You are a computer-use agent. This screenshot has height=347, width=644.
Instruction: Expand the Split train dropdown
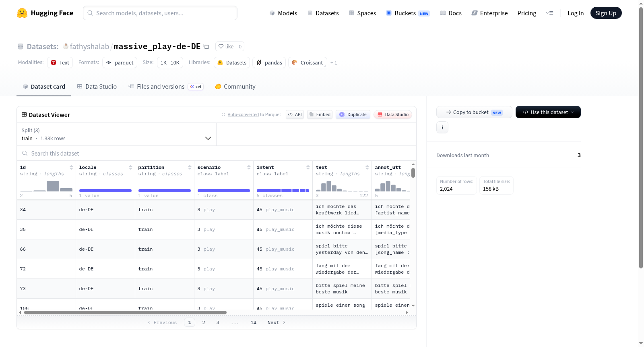pos(116,134)
